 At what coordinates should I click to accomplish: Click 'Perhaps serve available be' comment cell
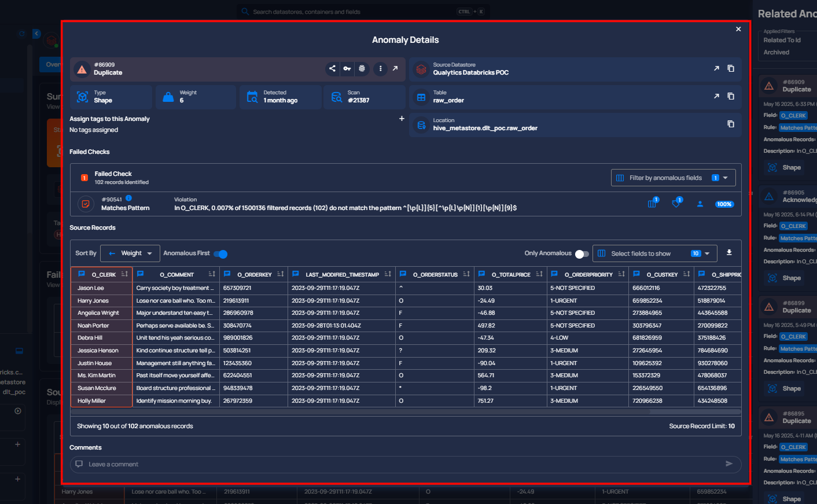(176, 326)
